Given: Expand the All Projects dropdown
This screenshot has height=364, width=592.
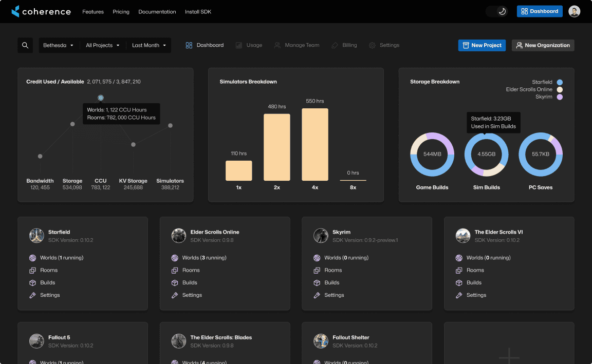Looking at the screenshot, I should click(102, 45).
